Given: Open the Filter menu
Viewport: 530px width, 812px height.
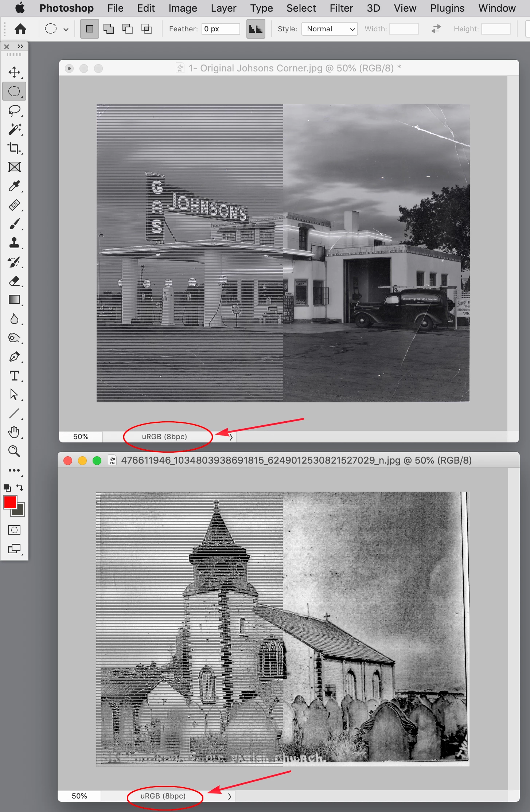Looking at the screenshot, I should point(341,8).
